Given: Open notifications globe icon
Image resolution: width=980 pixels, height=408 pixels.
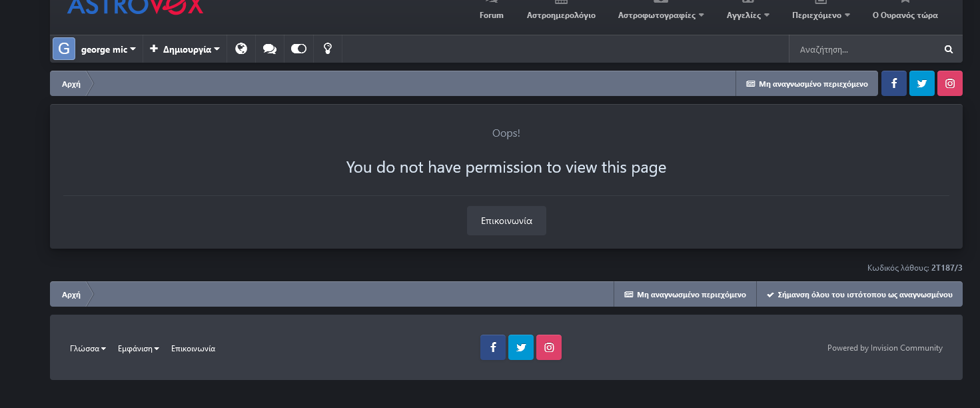Looking at the screenshot, I should [241, 49].
